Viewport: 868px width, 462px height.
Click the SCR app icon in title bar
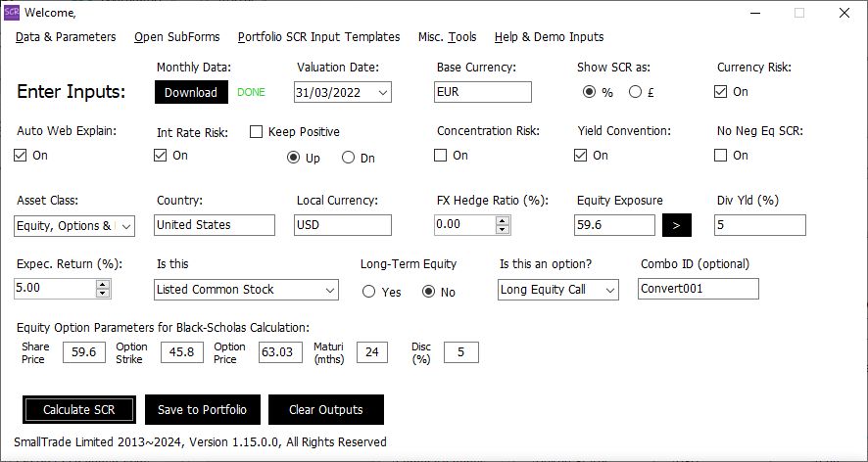pos(12,13)
